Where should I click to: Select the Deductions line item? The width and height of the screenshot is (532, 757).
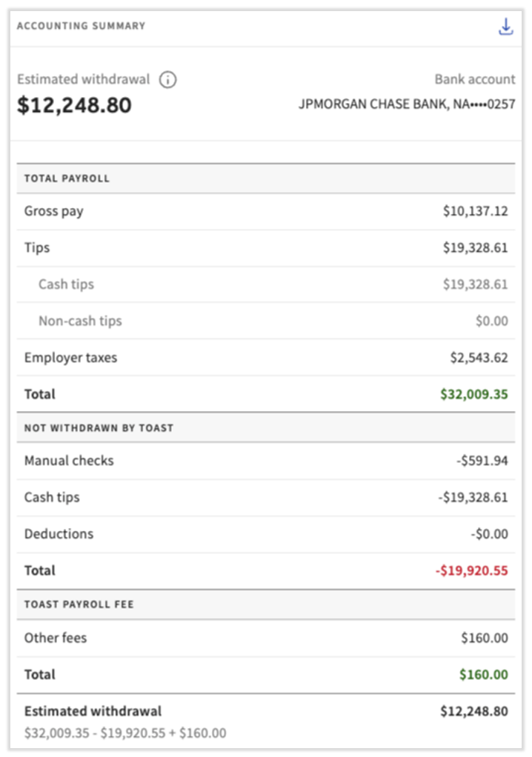(59, 534)
